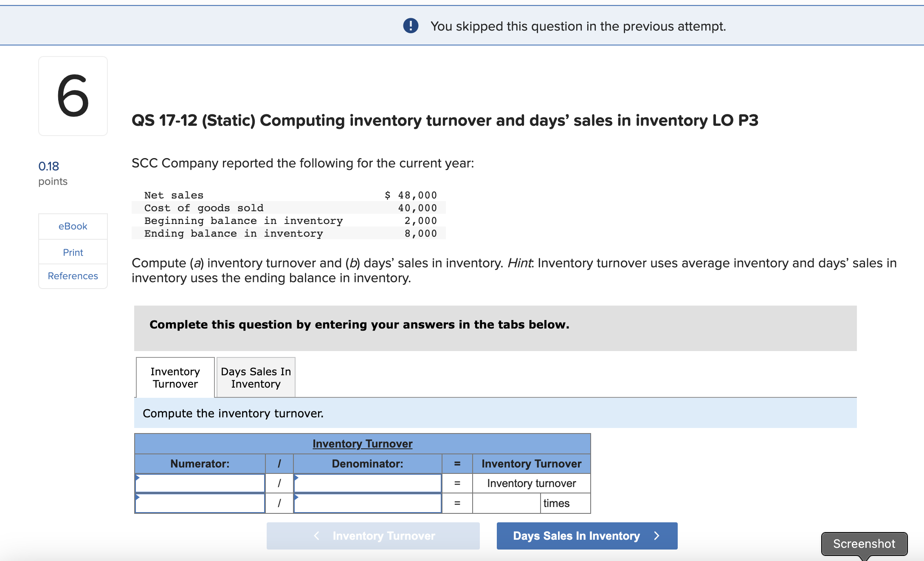Click the 0.18 points label
924x561 pixels.
coord(49,166)
